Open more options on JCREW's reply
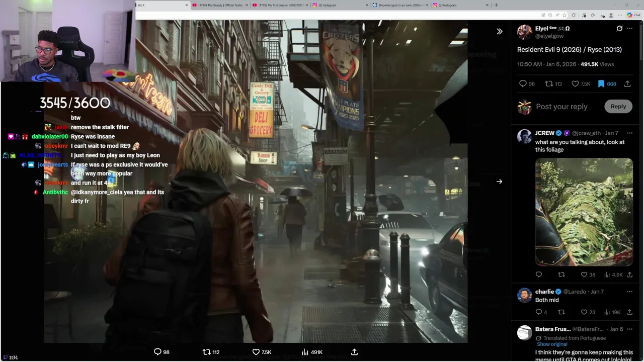The width and height of the screenshot is (644, 362). pyautogui.click(x=629, y=133)
